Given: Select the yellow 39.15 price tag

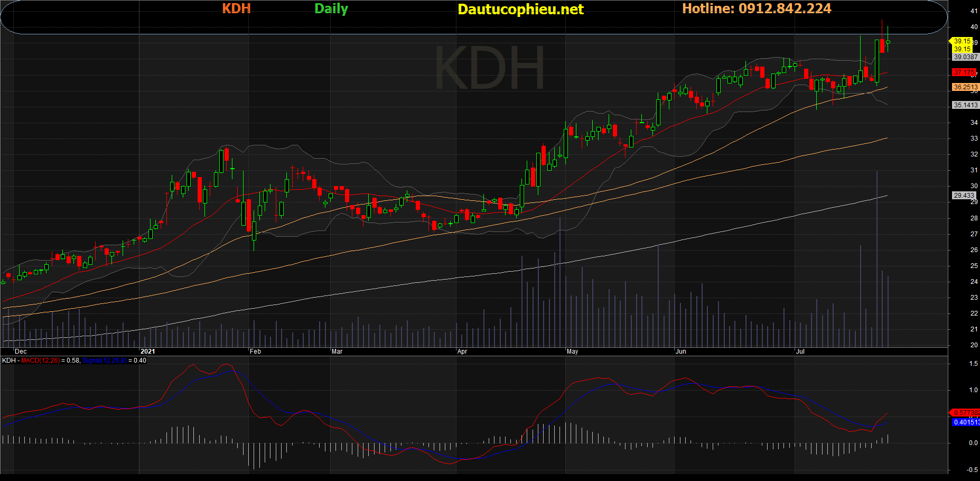Looking at the screenshot, I should 962,41.
